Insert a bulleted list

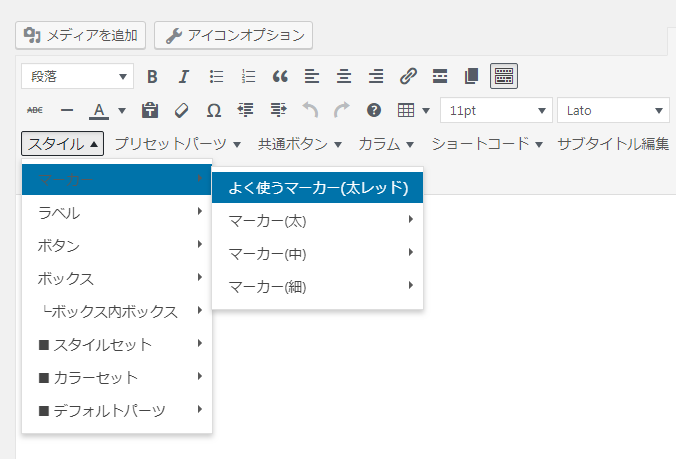216,76
